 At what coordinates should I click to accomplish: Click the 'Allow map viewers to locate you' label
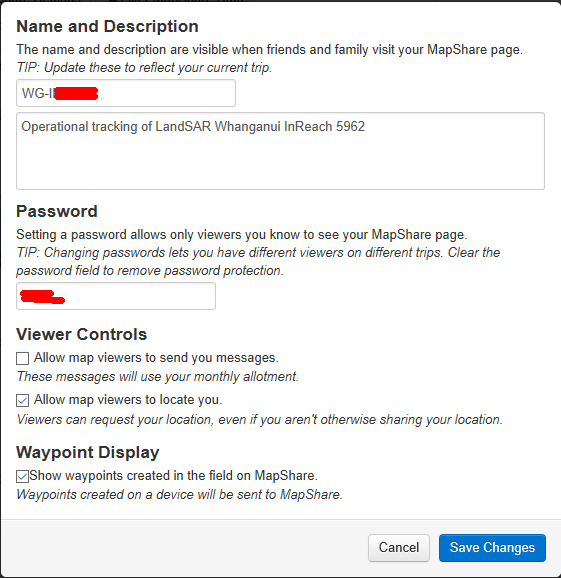point(128,400)
